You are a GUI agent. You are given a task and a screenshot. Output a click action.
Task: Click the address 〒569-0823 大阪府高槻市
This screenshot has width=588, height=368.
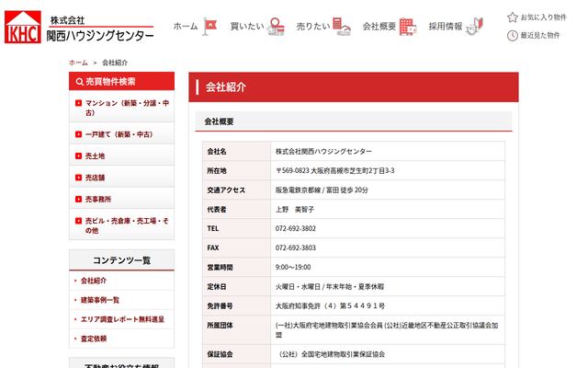(x=334, y=171)
